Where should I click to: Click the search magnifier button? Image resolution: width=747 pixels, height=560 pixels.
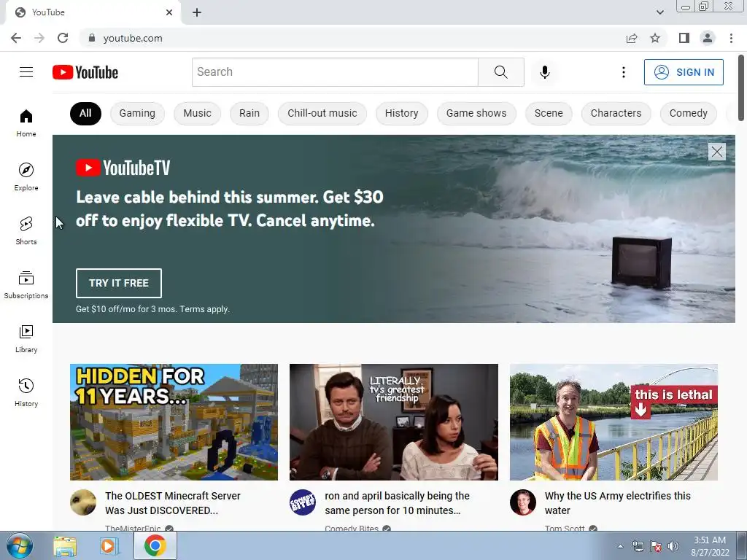[500, 72]
